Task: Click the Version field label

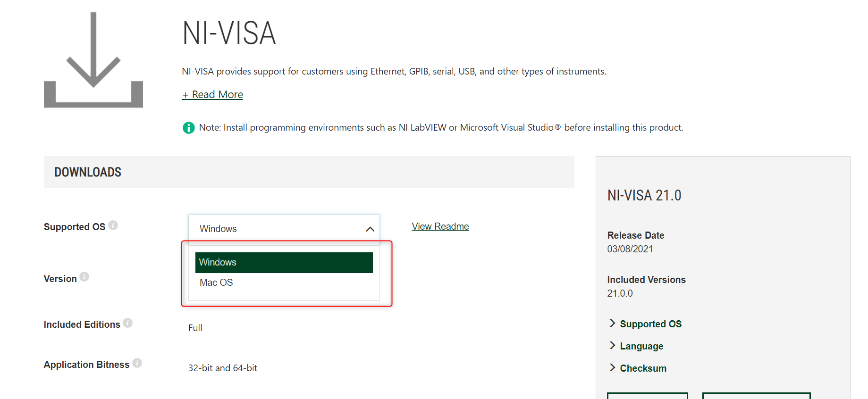Action: coord(60,279)
